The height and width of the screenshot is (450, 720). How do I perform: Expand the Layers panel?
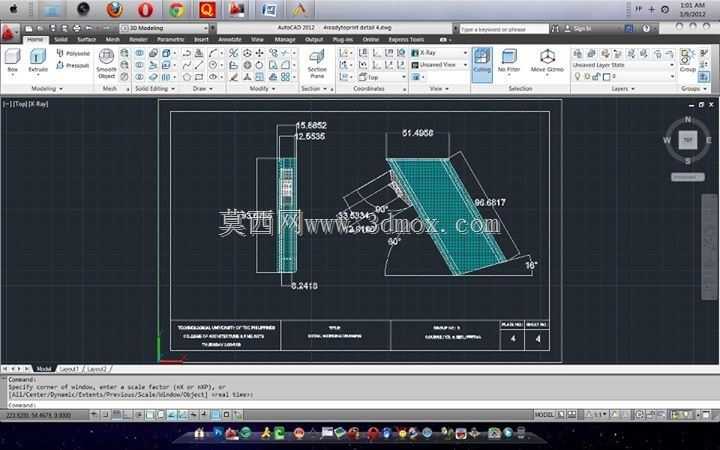(623, 88)
